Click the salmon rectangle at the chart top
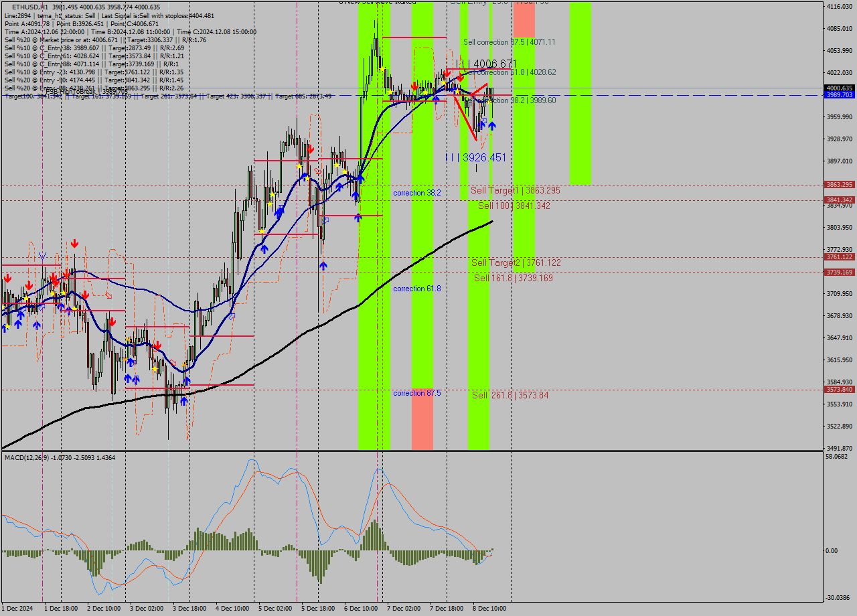The height and width of the screenshot is (616, 857). (x=524, y=19)
